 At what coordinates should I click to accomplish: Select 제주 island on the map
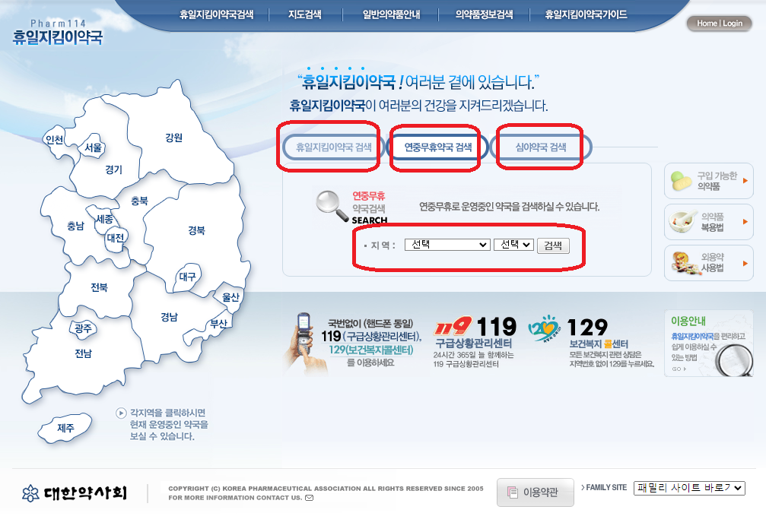pyautogui.click(x=65, y=428)
